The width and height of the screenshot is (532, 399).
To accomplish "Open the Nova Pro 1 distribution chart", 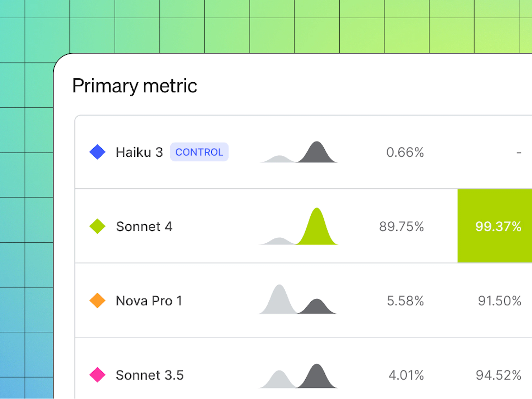I will tap(298, 299).
